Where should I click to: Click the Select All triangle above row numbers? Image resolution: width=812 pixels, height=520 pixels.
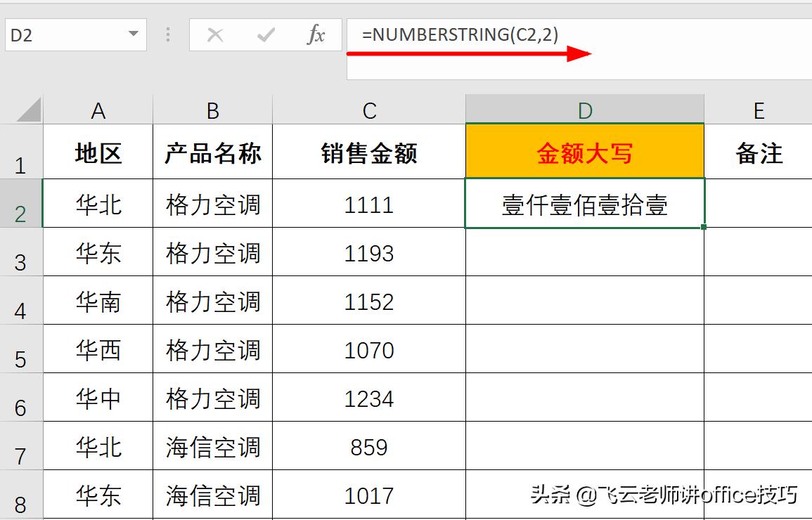coord(27,109)
